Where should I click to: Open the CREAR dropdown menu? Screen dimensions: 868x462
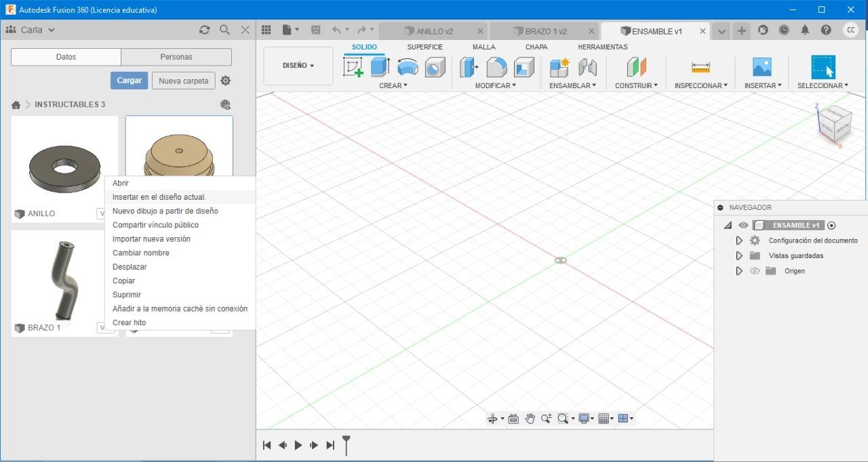pyautogui.click(x=393, y=86)
